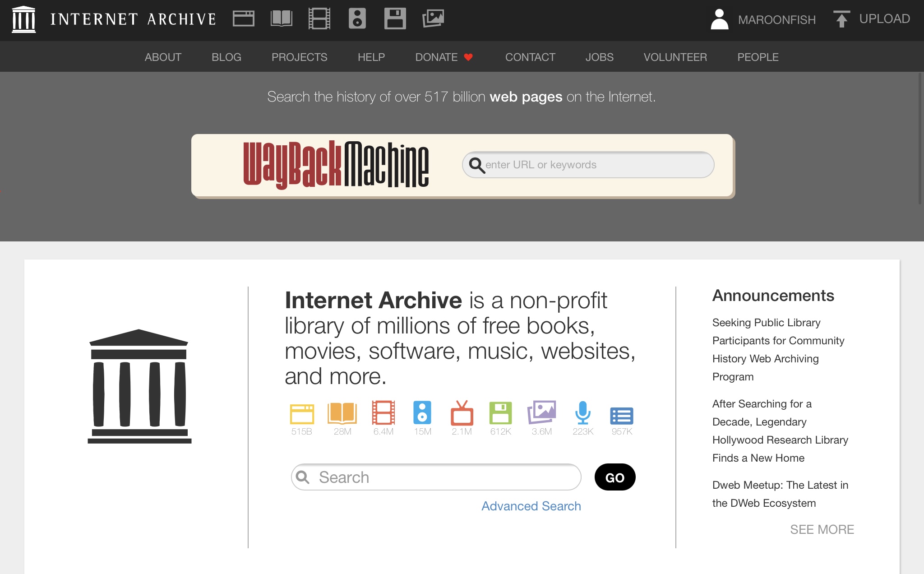Open the microphone concerts icon labeled 223K
Screen dimensions: 924x574
(583, 412)
